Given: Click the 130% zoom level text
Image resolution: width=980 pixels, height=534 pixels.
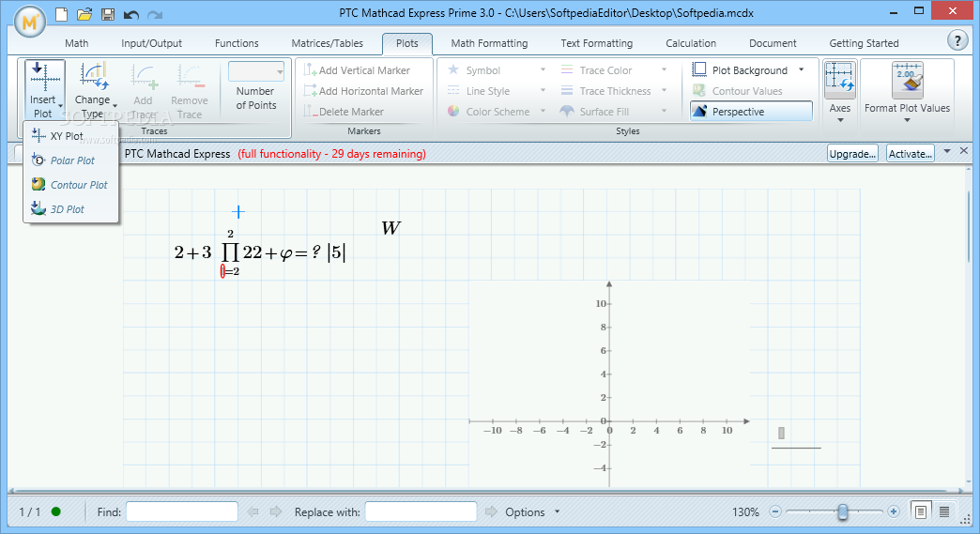Looking at the screenshot, I should coord(745,512).
